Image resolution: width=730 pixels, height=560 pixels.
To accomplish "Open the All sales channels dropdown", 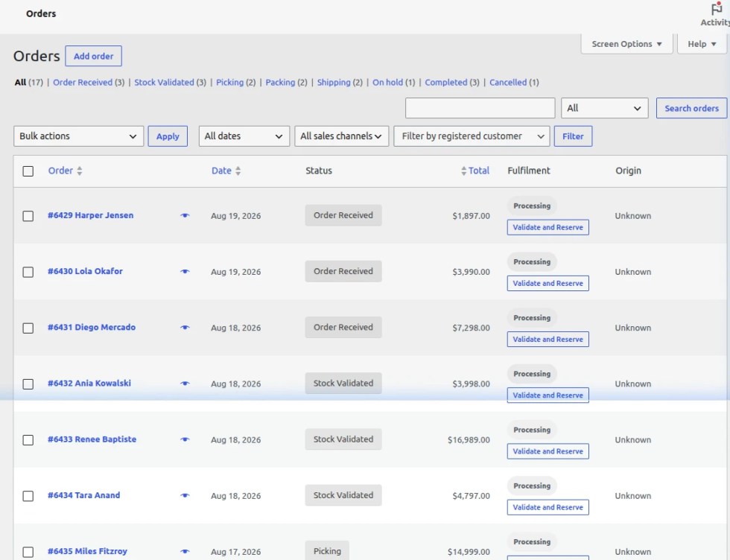I will coord(341,136).
